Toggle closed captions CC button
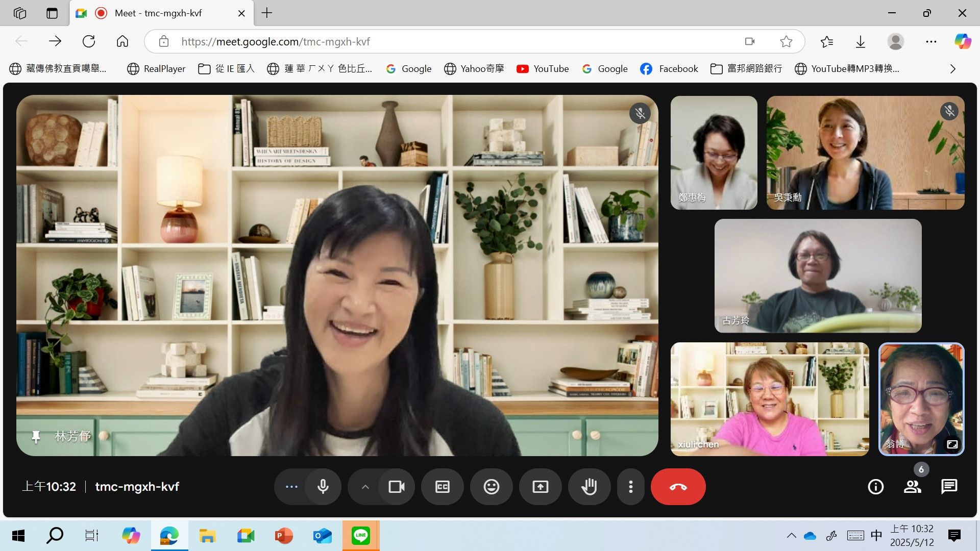 pyautogui.click(x=442, y=487)
